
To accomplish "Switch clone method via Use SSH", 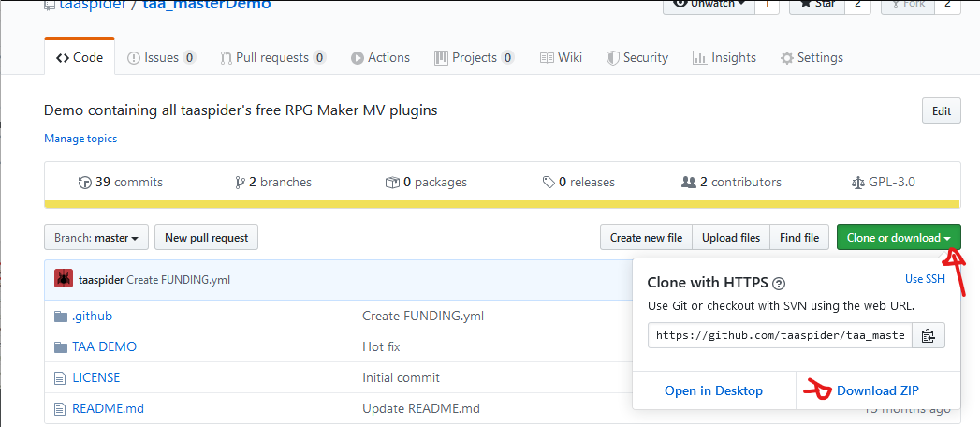I will (925, 279).
